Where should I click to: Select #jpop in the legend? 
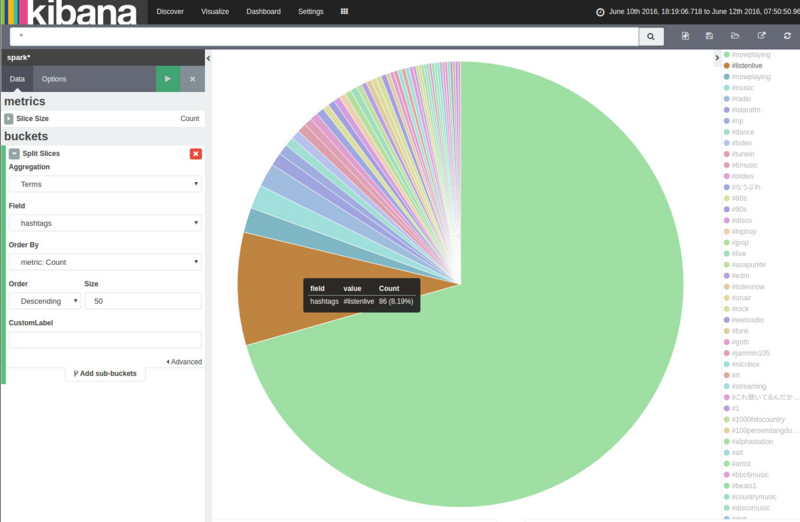(740, 242)
